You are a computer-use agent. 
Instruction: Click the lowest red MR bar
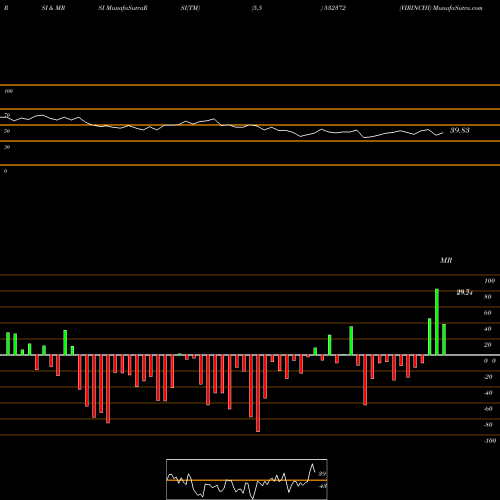(x=258, y=393)
